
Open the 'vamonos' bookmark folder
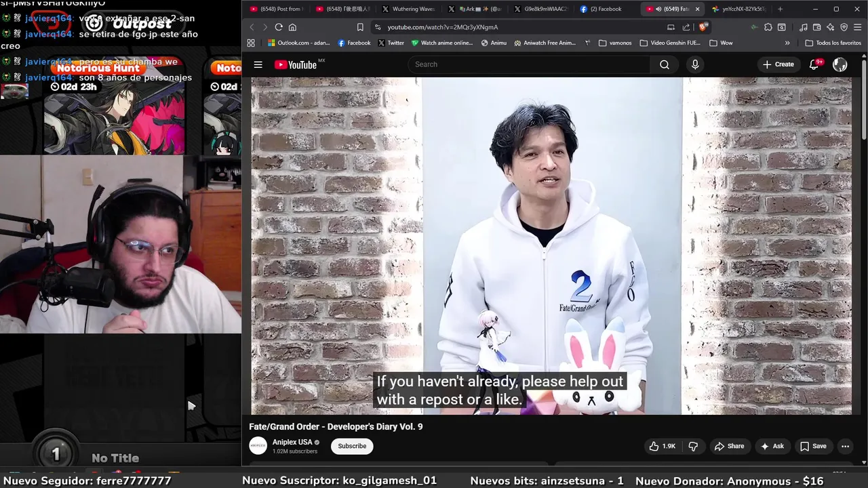(x=615, y=43)
